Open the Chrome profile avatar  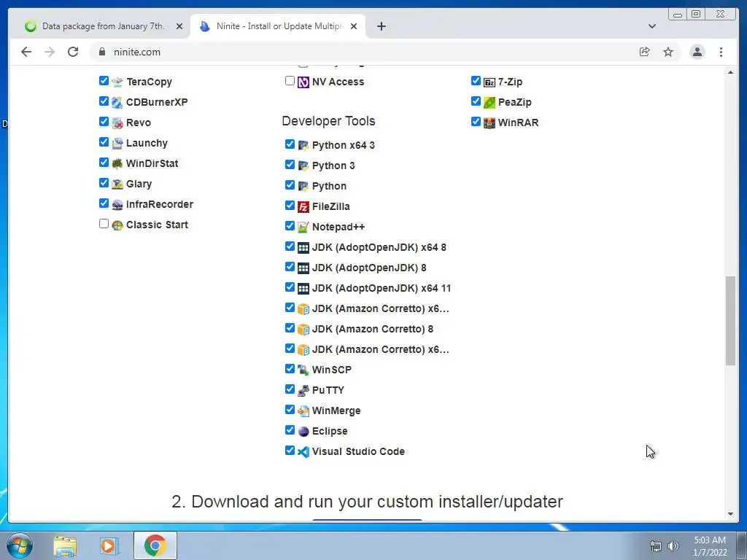click(x=697, y=52)
